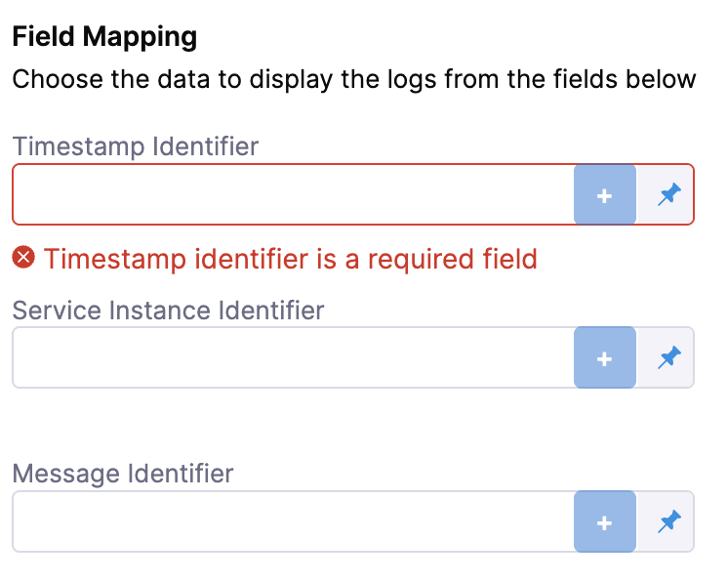728x582 pixels.
Task: Click the 'Choose the data to display' description
Action: point(354,78)
